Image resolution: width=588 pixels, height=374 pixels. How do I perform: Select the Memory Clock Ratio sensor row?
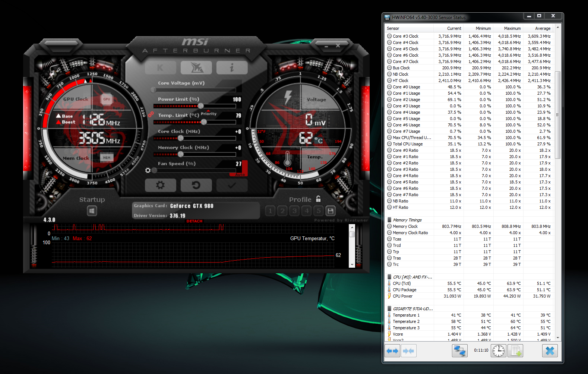click(x=469, y=233)
